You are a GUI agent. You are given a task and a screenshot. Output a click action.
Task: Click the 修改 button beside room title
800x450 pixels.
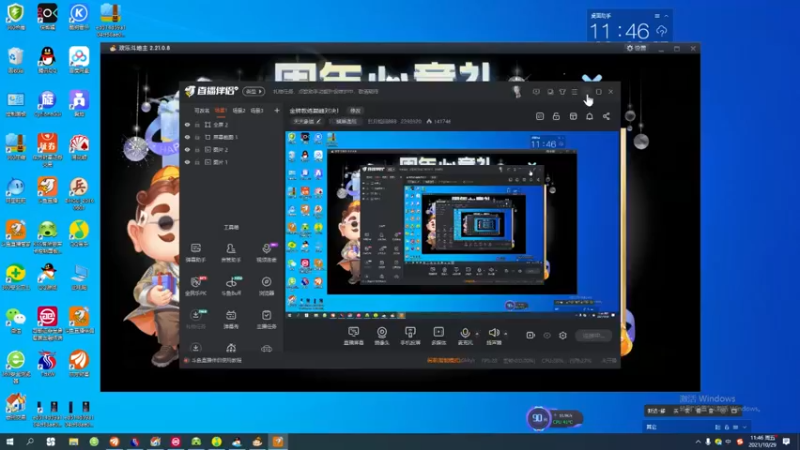click(x=355, y=111)
